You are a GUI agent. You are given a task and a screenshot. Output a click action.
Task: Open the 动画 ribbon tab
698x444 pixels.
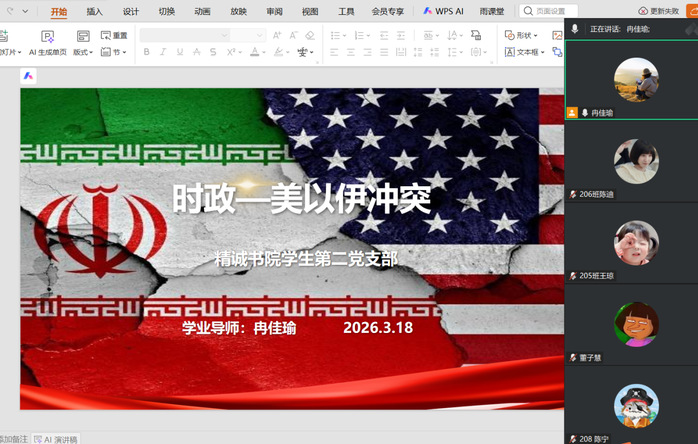click(202, 11)
